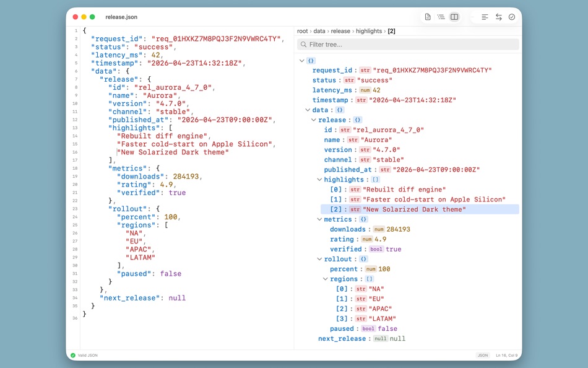Viewport: 588px width, 368px height.
Task: Collapse the data node in tree
Action: [308, 110]
